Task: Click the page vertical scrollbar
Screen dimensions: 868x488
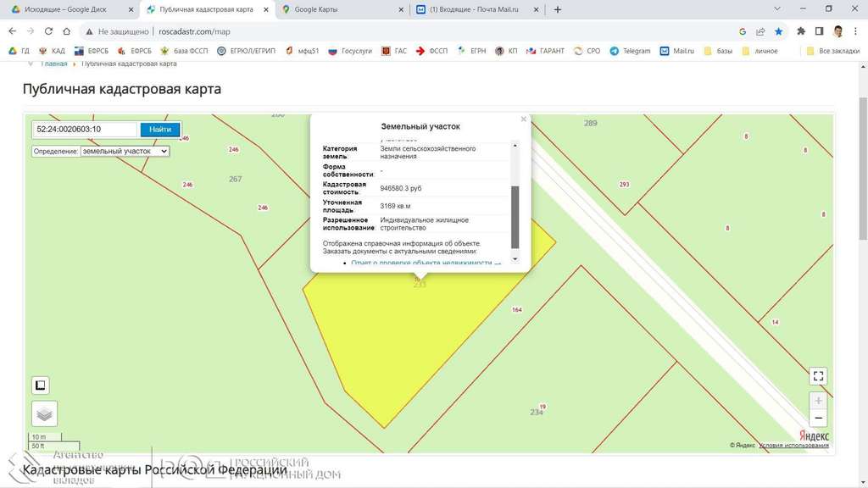Action: [x=863, y=169]
